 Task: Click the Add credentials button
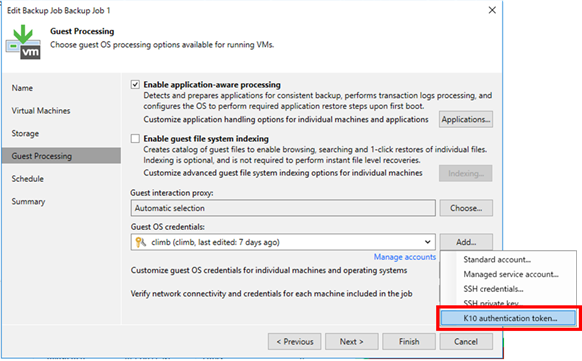coord(466,242)
